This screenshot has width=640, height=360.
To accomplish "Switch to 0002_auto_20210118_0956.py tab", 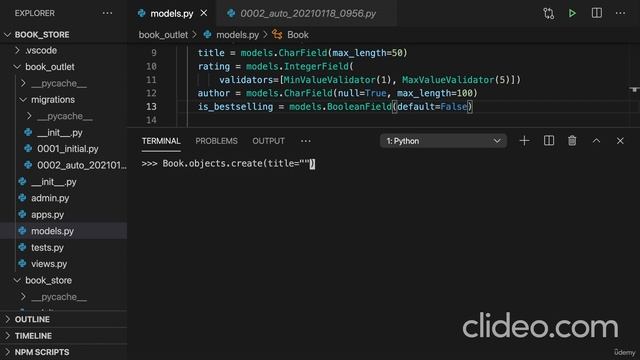I will [x=308, y=13].
